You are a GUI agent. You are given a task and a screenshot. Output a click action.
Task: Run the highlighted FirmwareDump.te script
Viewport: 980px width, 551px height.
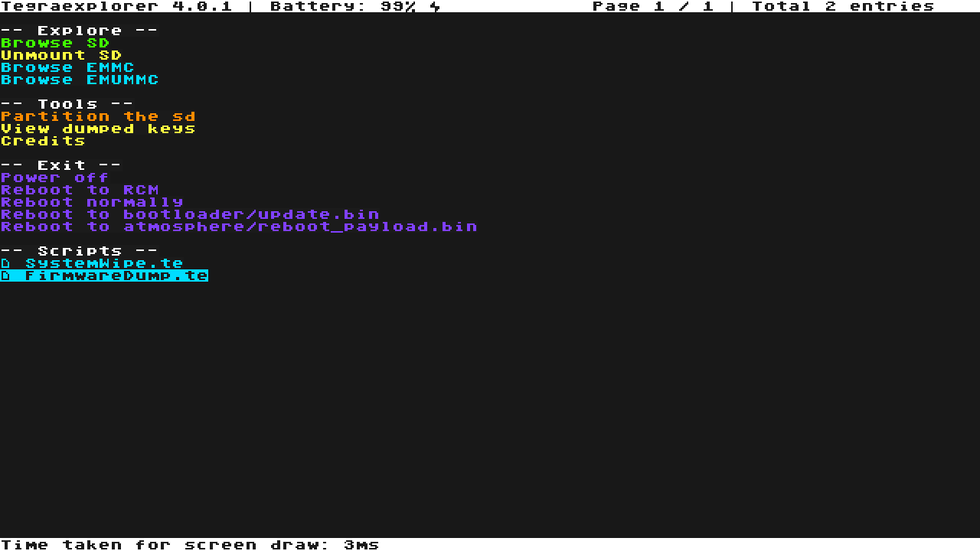(x=104, y=275)
